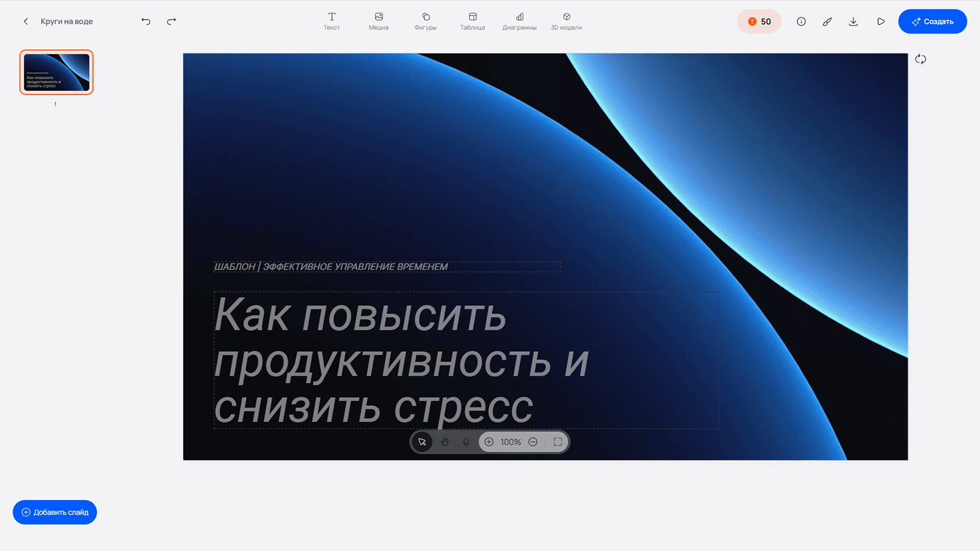Screen dimensions: 980x551
Task: Click the Добавить слайд button
Action: point(55,512)
